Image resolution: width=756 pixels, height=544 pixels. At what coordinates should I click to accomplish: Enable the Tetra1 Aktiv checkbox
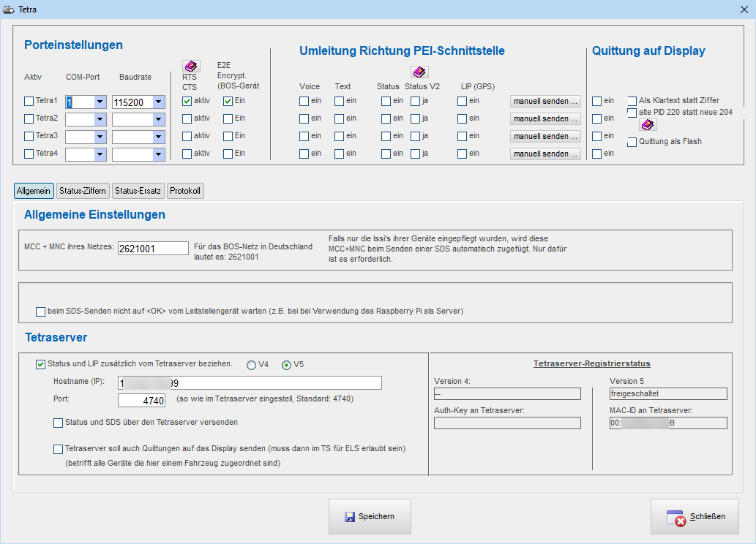(29, 101)
